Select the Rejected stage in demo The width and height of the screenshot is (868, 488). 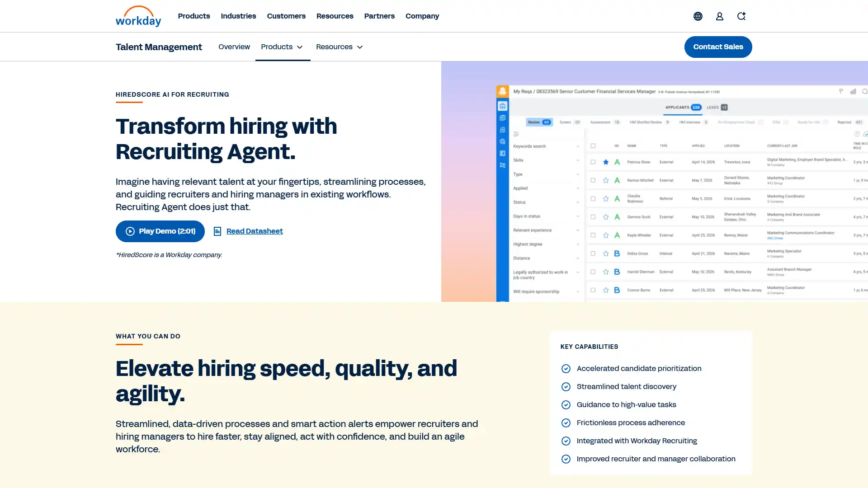click(850, 122)
